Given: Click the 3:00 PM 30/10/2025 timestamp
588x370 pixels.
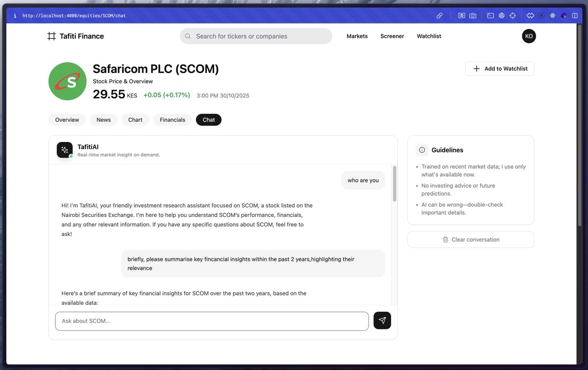Looking at the screenshot, I should tap(223, 95).
